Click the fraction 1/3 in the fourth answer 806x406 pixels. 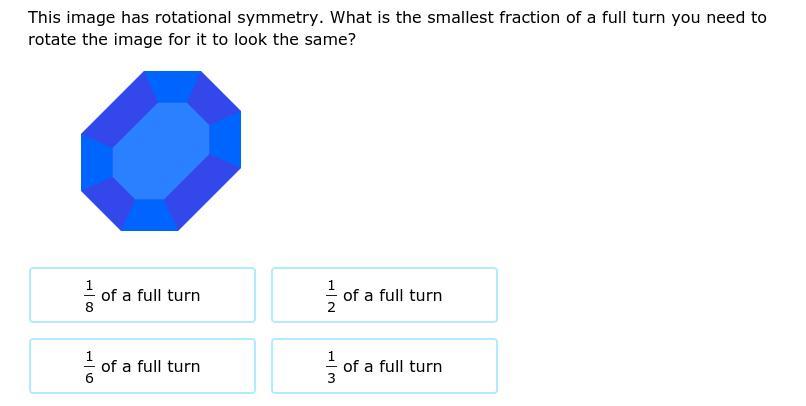tap(331, 366)
